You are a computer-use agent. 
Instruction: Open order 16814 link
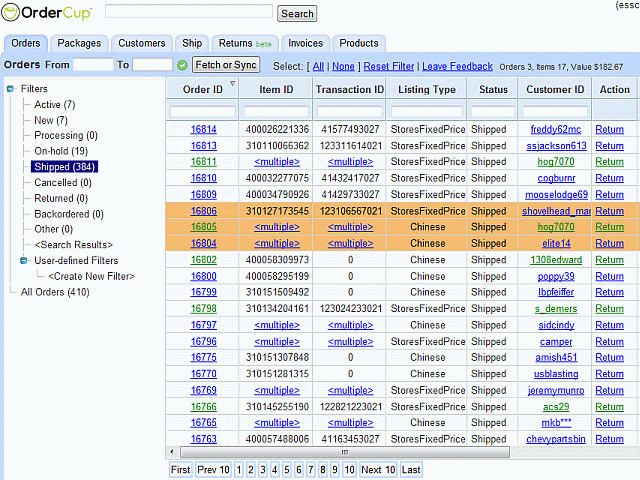(204, 129)
